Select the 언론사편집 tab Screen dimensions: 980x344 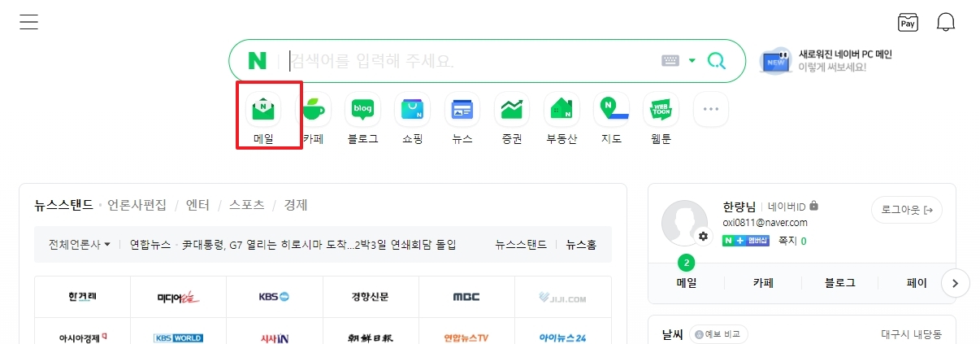137,205
